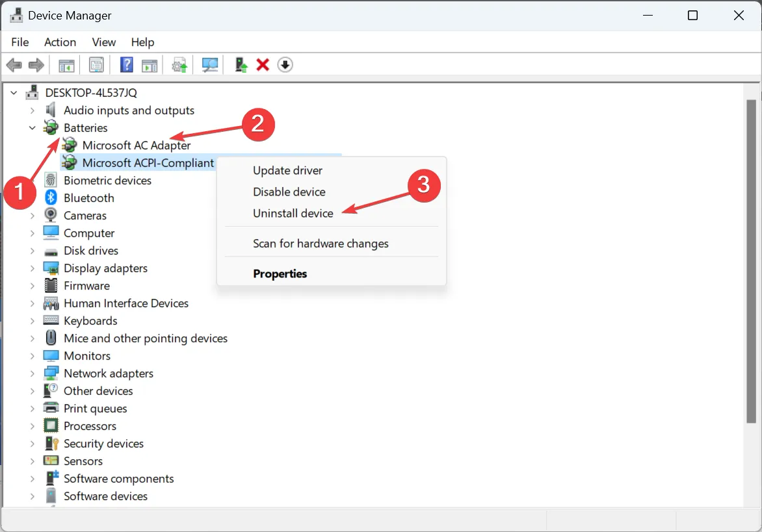Collapse the DESKTOP-4L537JQ root node
This screenshot has height=532, width=762.
tap(14, 92)
